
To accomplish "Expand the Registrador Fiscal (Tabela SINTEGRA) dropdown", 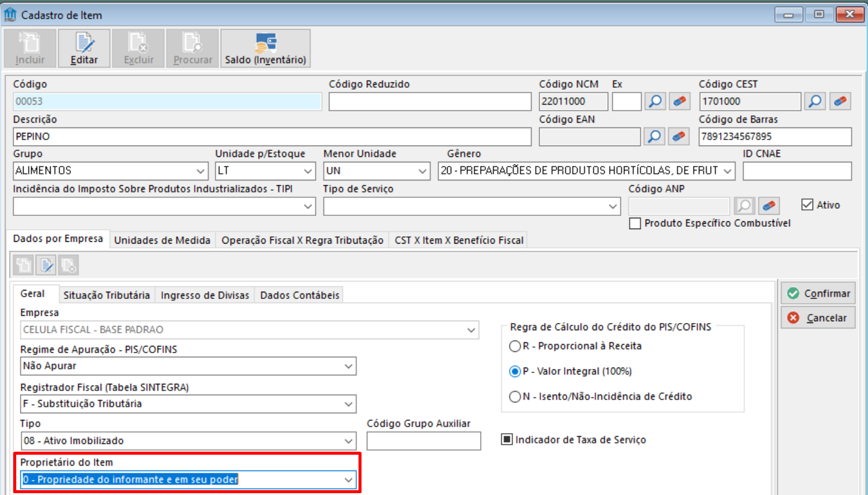I will click(x=348, y=404).
